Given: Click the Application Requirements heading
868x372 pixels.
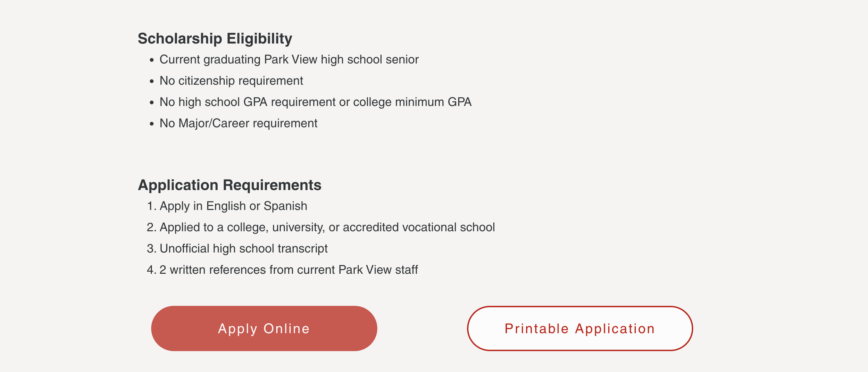Looking at the screenshot, I should (229, 185).
